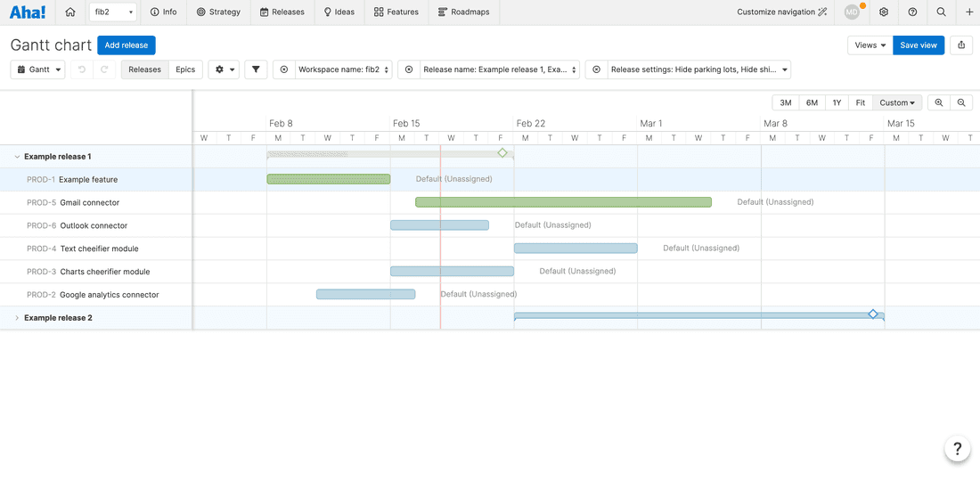Click Default (Unassigned) next to Gmail connector
The image size is (980, 481).
[x=775, y=202]
